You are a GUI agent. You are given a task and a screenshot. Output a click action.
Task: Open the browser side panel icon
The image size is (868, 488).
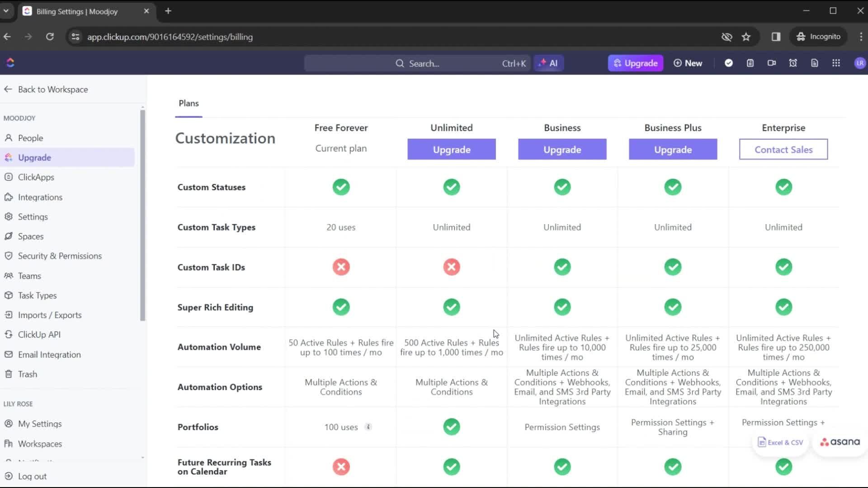(x=776, y=37)
